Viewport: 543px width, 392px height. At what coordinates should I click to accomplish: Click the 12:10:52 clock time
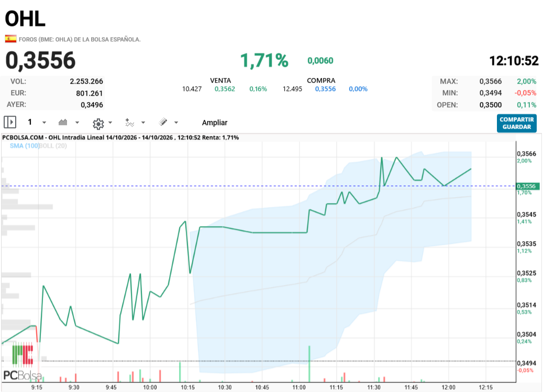click(x=514, y=61)
